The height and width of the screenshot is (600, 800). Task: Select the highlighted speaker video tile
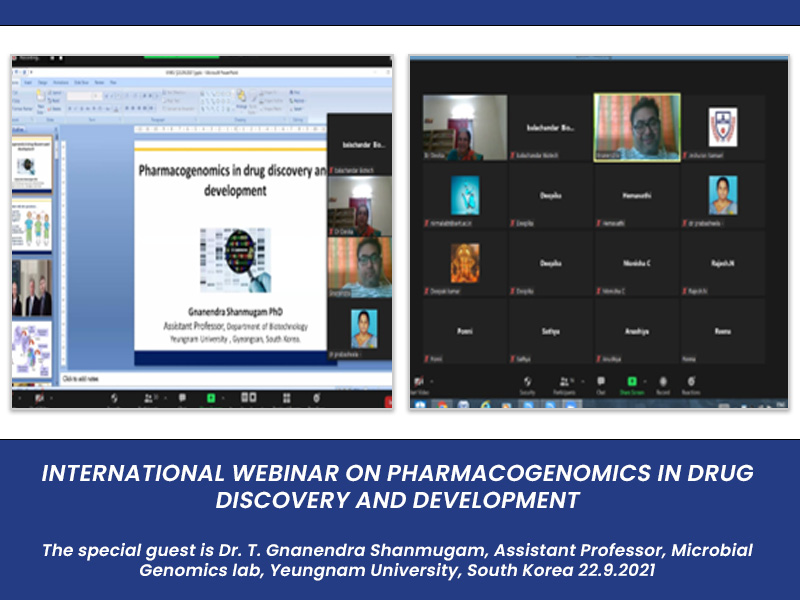[637, 127]
